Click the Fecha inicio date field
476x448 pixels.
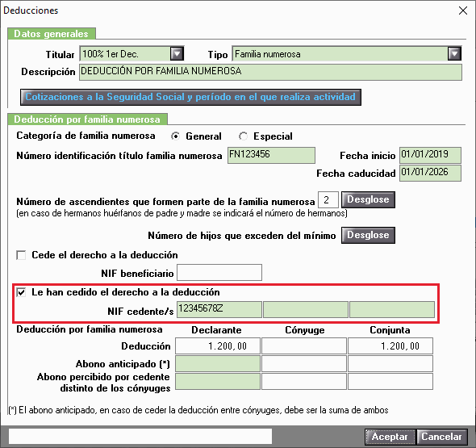(x=430, y=155)
